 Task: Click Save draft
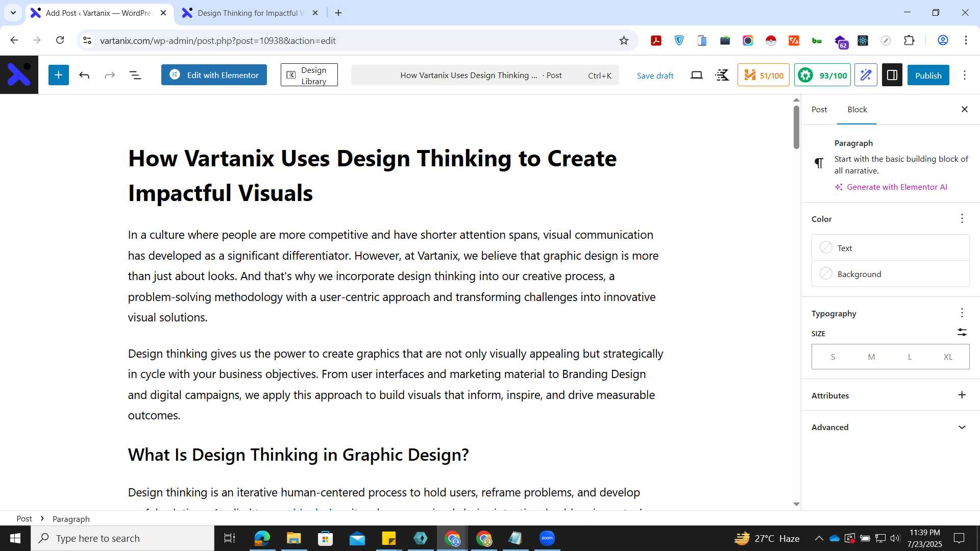(x=655, y=76)
